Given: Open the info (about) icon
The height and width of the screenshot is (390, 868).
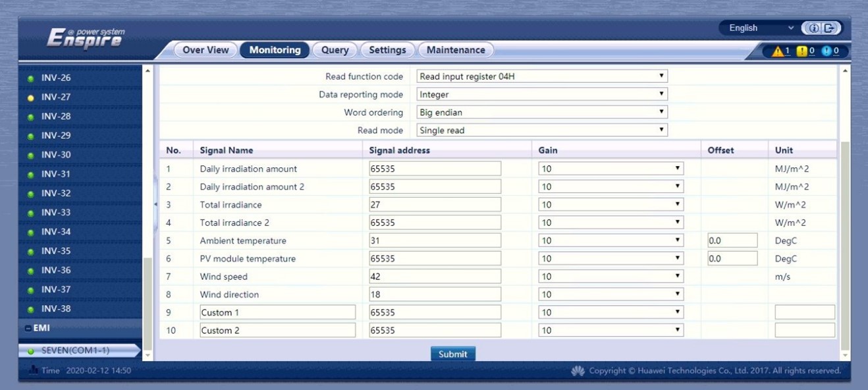Looking at the screenshot, I should click(814, 28).
